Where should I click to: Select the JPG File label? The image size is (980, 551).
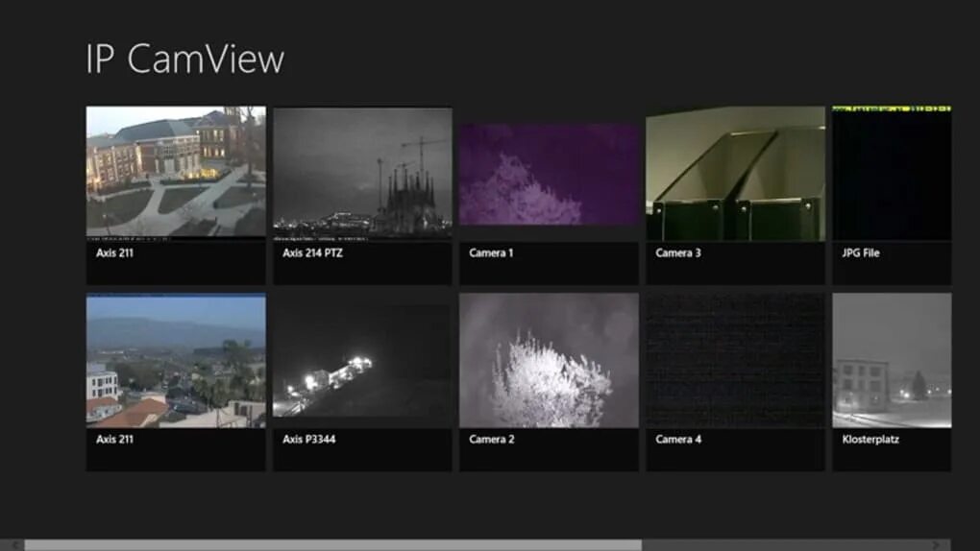coord(861,253)
